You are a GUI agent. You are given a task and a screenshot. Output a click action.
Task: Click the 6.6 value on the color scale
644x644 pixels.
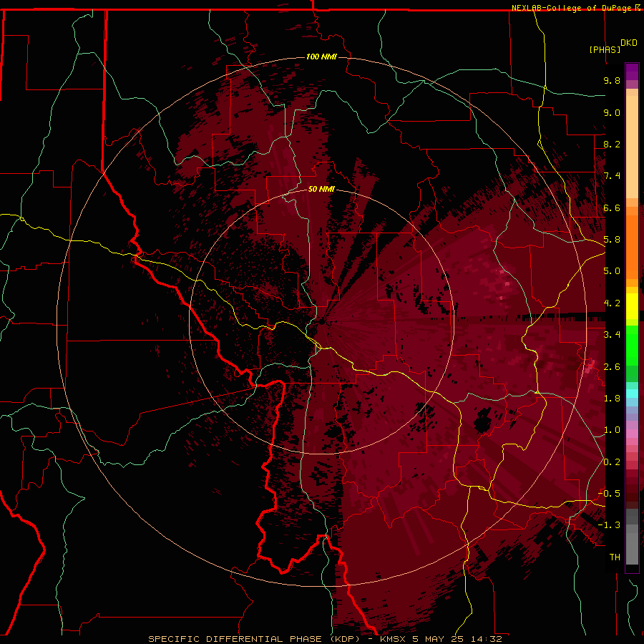(x=612, y=208)
